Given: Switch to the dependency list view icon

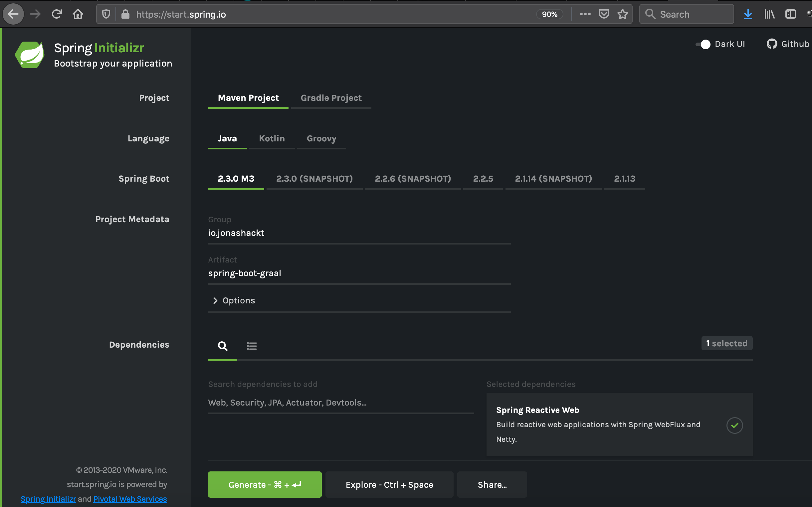Looking at the screenshot, I should pos(252,346).
